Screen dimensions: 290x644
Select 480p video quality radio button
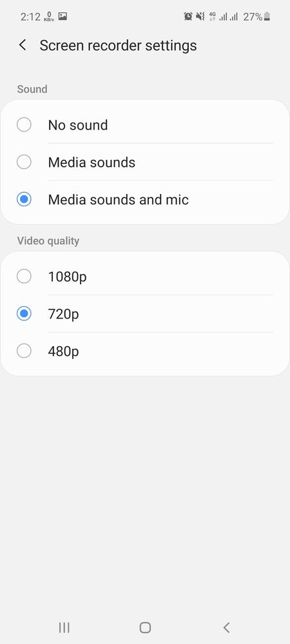[24, 351]
